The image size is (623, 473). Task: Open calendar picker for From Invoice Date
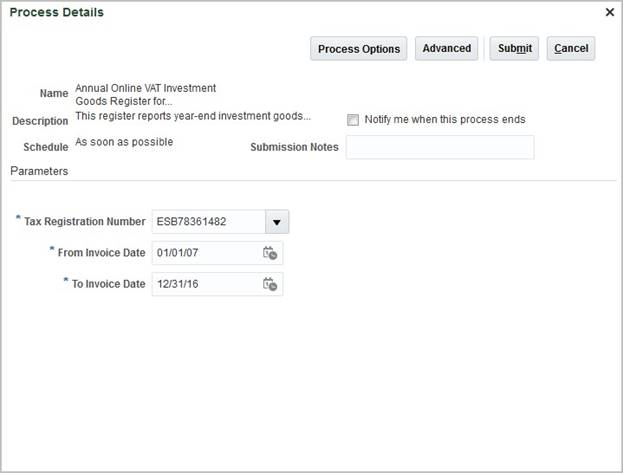(x=270, y=253)
